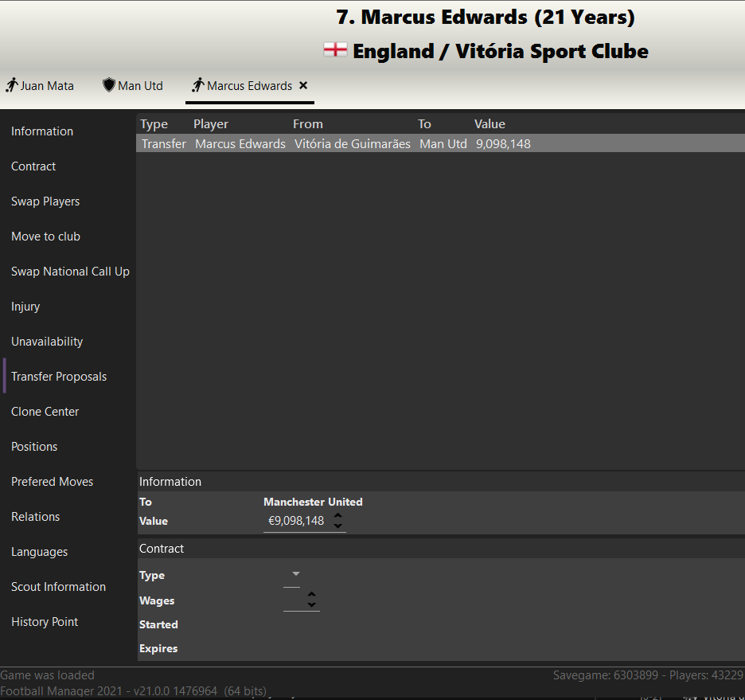Sort proposals by the From column
The height and width of the screenshot is (700, 745).
(308, 124)
